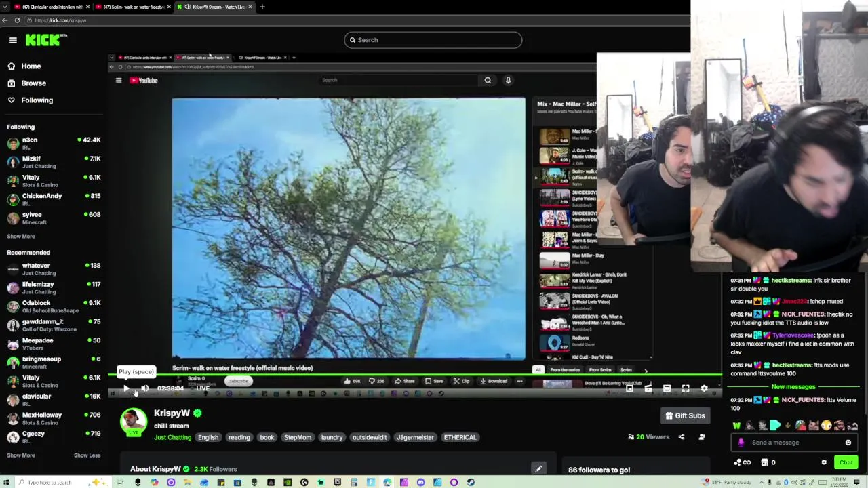Viewport: 868px width, 488px height.
Task: Go back in browser
Action: click(5, 20)
